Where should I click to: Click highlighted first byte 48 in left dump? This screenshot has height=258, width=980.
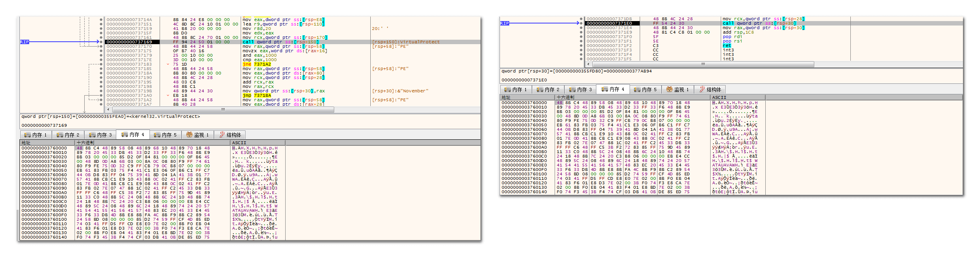pos(79,148)
